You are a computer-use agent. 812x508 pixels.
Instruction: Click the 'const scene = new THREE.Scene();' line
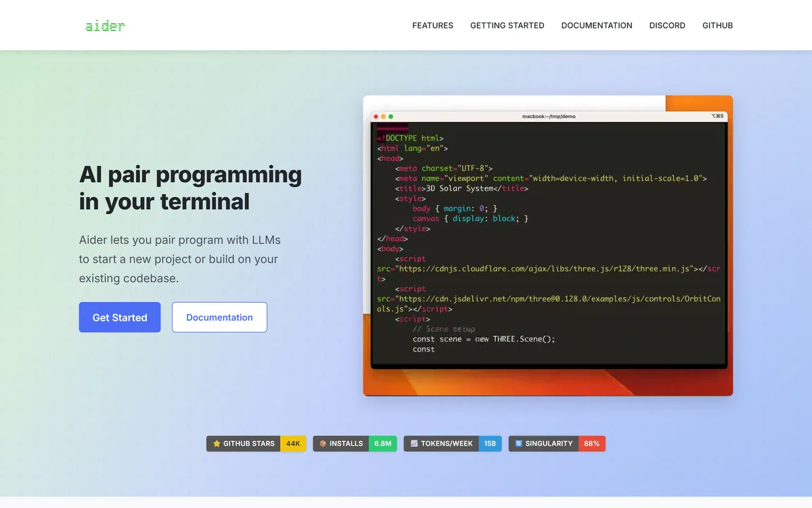point(484,339)
